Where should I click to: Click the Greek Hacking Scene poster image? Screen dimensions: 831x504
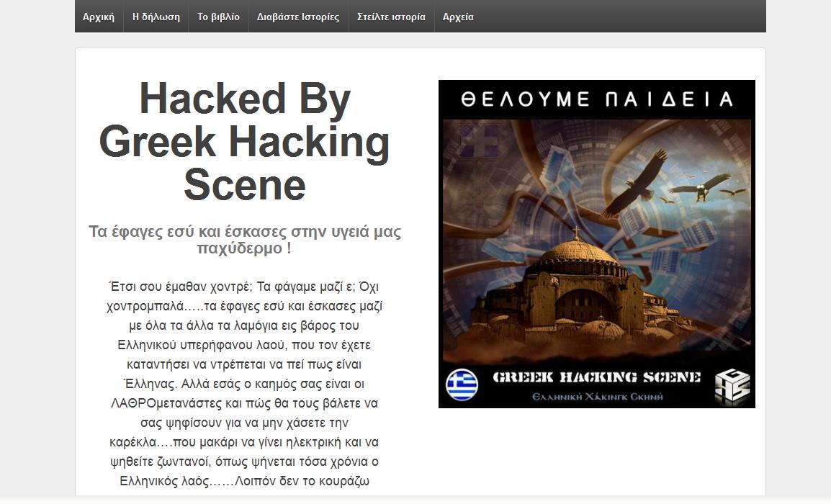[x=597, y=244]
